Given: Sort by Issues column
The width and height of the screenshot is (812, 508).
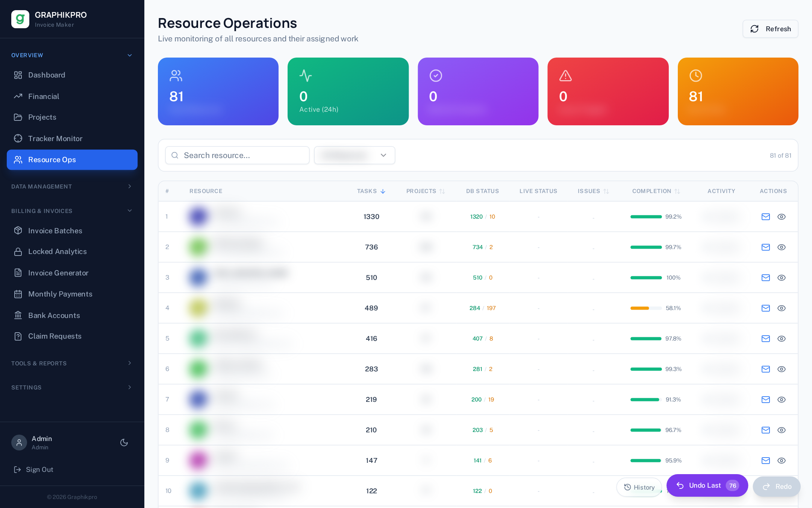Looking at the screenshot, I should pos(593,191).
